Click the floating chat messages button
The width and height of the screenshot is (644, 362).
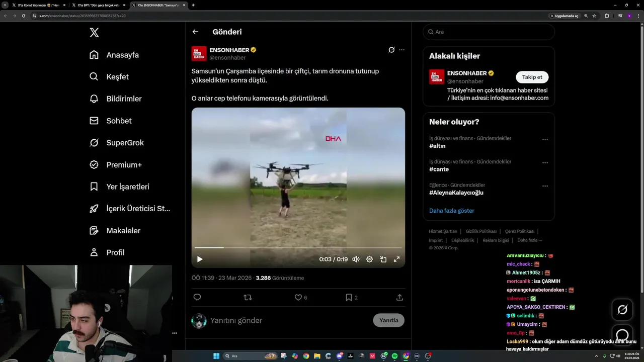tap(622, 335)
